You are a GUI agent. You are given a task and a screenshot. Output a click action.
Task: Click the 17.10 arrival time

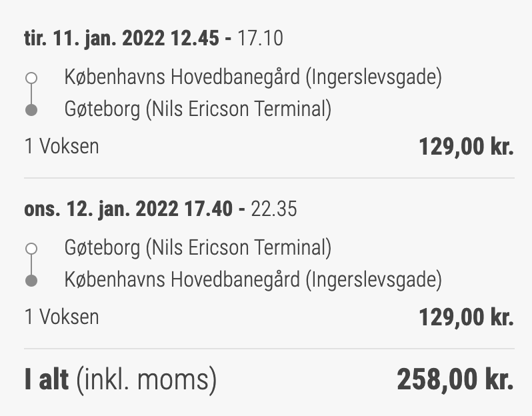tap(260, 38)
